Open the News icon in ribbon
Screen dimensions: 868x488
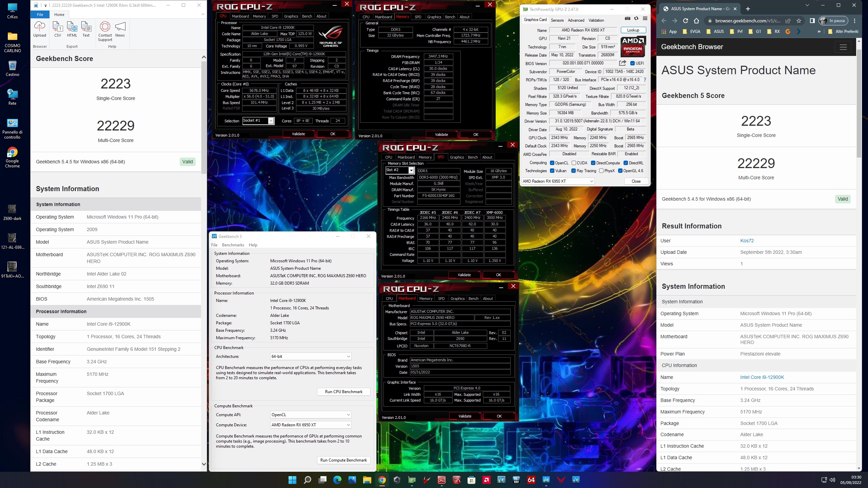pyautogui.click(x=120, y=29)
